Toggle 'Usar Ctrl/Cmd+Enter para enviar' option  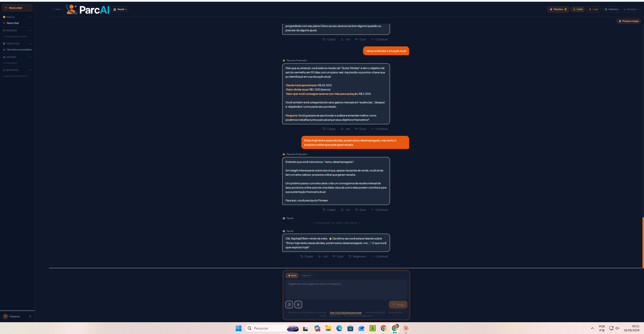pyautogui.click(x=346, y=313)
